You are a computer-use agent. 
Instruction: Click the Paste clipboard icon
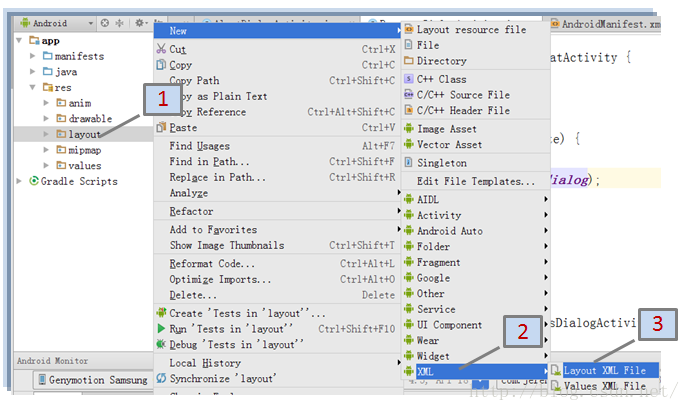tap(161, 128)
